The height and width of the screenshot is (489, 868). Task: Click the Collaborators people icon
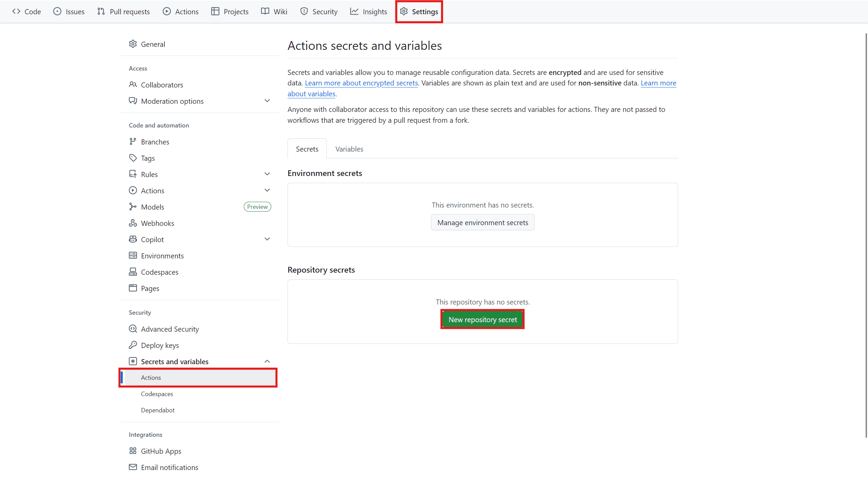(133, 85)
